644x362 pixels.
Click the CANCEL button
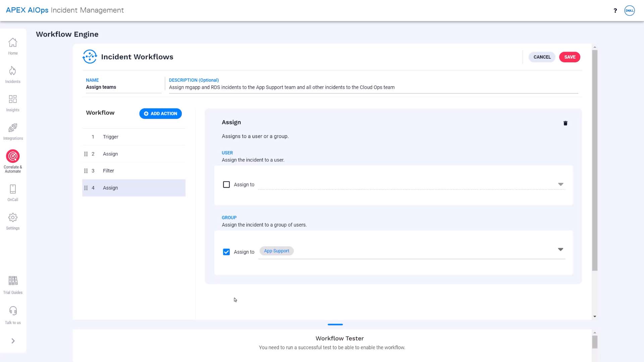pos(542,57)
